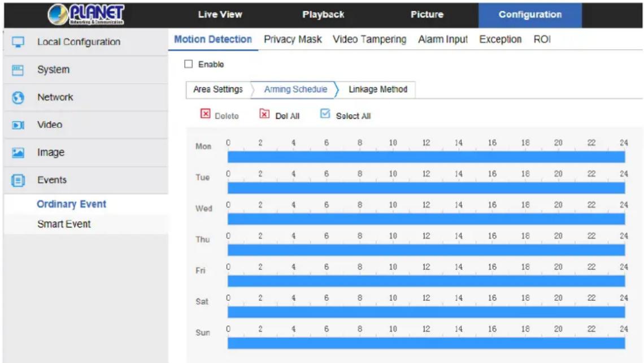The height and width of the screenshot is (363, 644).
Task: Click Del All text button
Action: 287,116
